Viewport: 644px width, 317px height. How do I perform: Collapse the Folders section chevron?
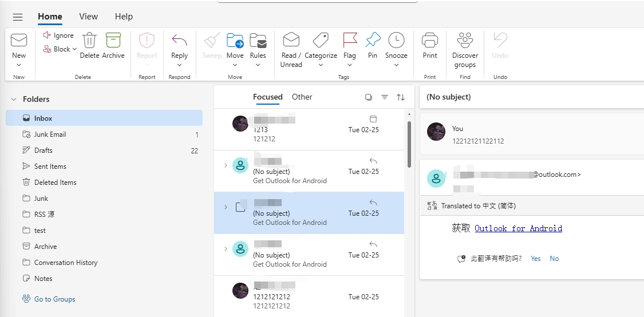pyautogui.click(x=14, y=99)
